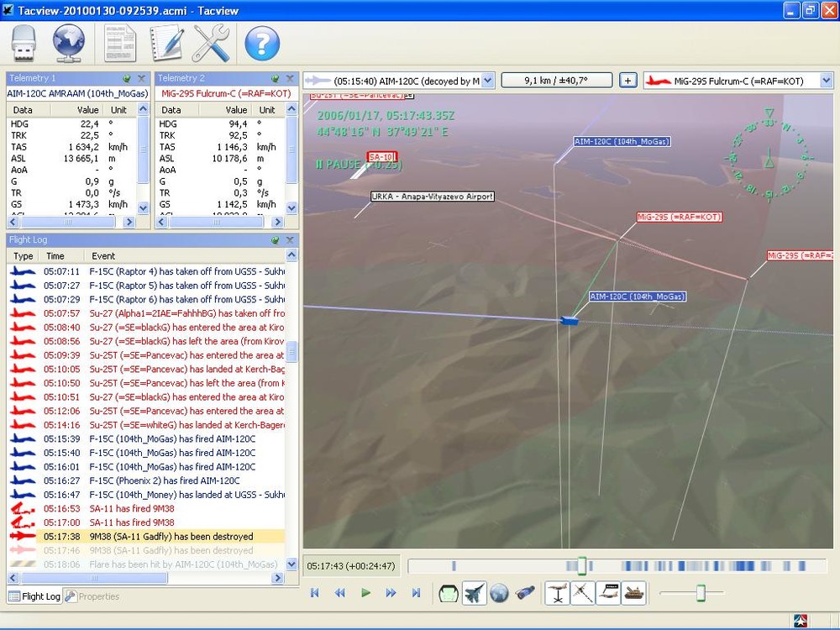Open the network globe icon in the toolbar
The height and width of the screenshot is (630, 840).
(x=69, y=43)
